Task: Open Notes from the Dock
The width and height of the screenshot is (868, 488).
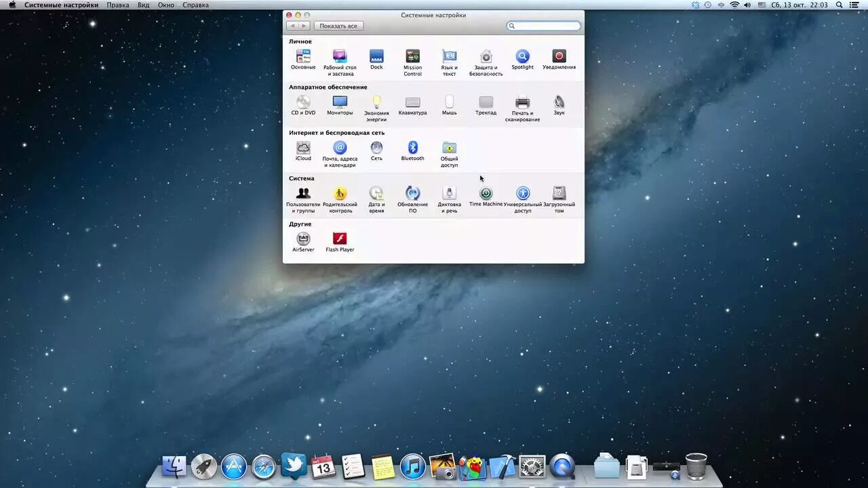Action: [383, 466]
